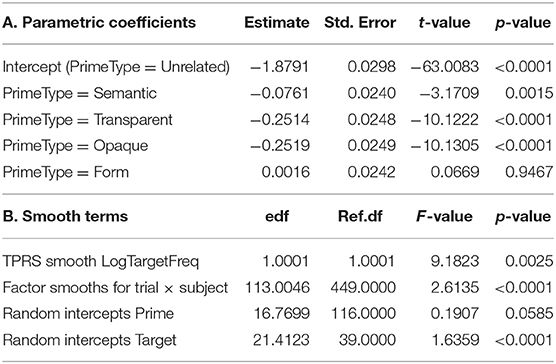Viewport: 556px width, 364px height.
Task: Select the Estimate column header
Action: pyautogui.click(x=277, y=23)
